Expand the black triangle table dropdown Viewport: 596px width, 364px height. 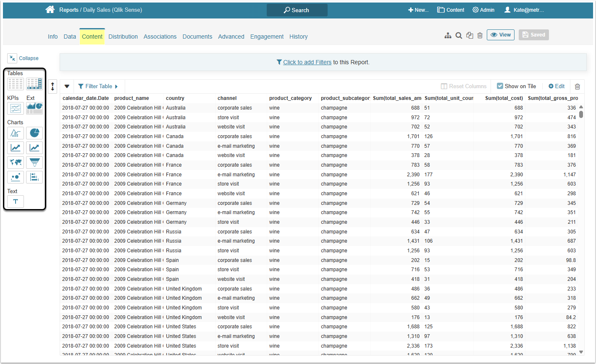click(x=67, y=86)
